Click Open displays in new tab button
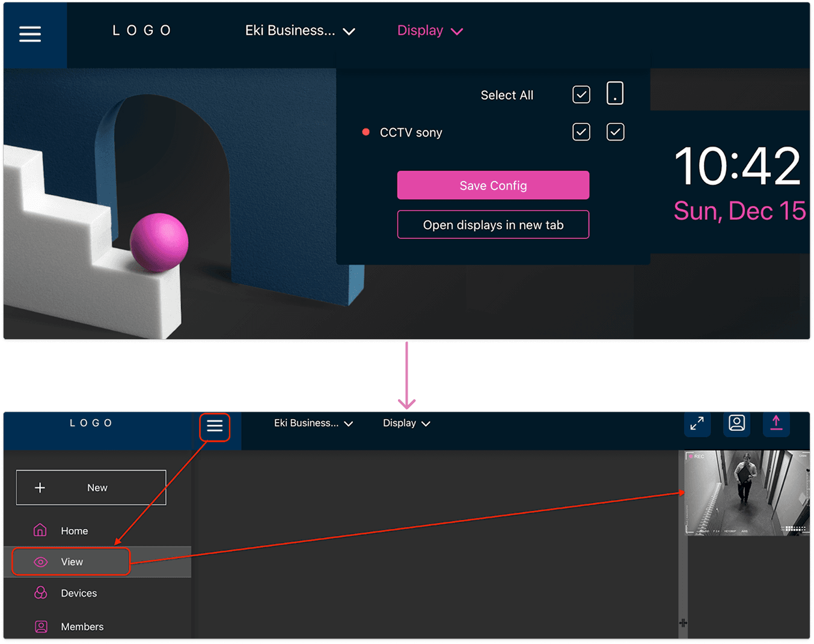Screen dimensions: 814x644 point(493,225)
